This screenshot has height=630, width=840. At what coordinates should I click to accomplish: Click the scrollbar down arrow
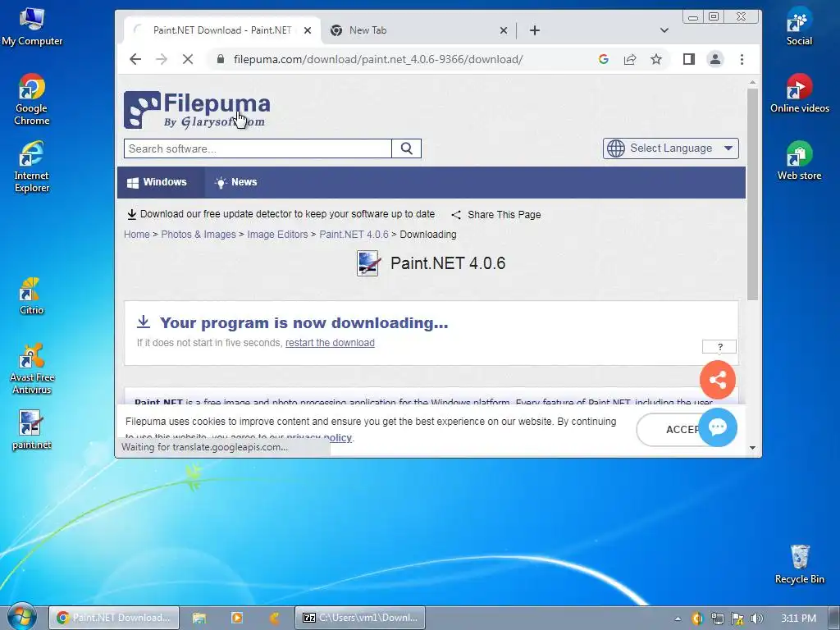[x=753, y=448]
